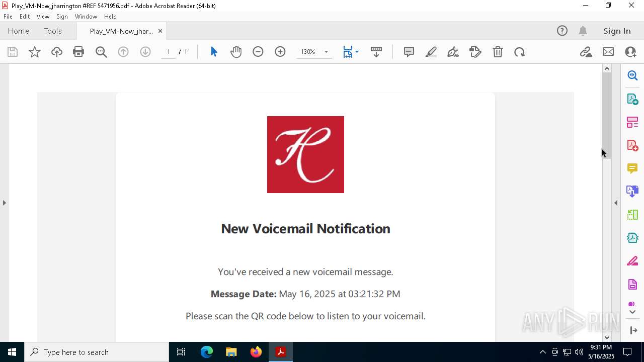Switch to the Home tab

(19, 31)
